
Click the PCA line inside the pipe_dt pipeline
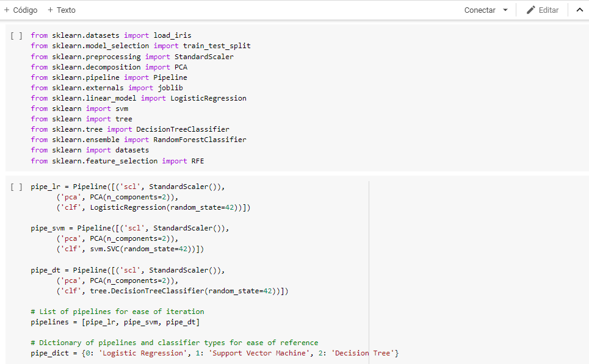coord(117,280)
